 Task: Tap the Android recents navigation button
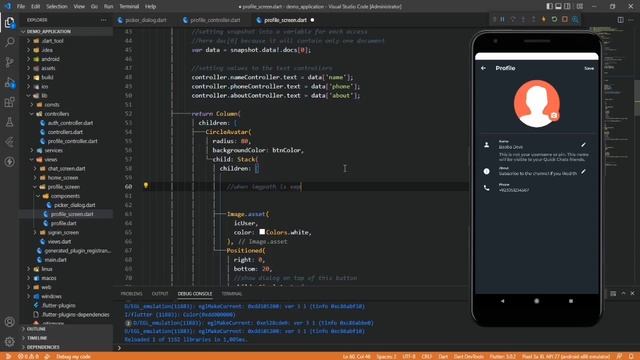click(571, 301)
